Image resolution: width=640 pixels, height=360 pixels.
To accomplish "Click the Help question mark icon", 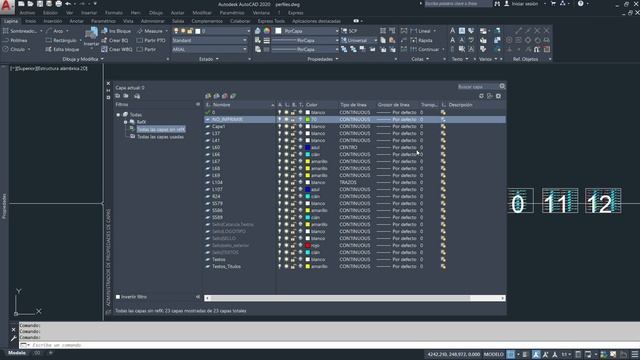I will pos(580,4).
